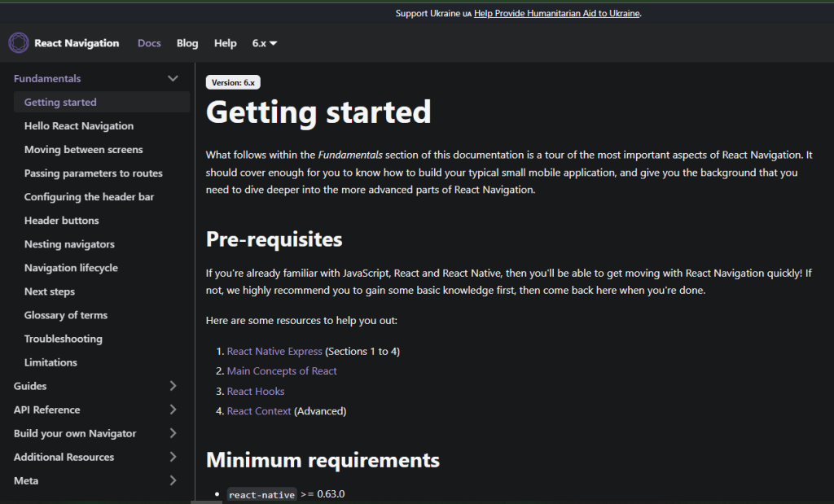Click the Getting started page heading
Viewport: 834px width, 504px height.
[x=318, y=112]
